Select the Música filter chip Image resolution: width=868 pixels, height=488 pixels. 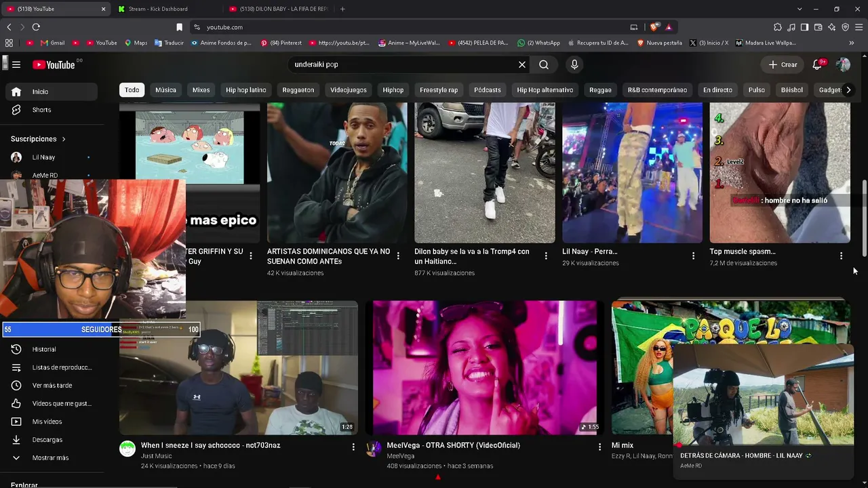165,90
